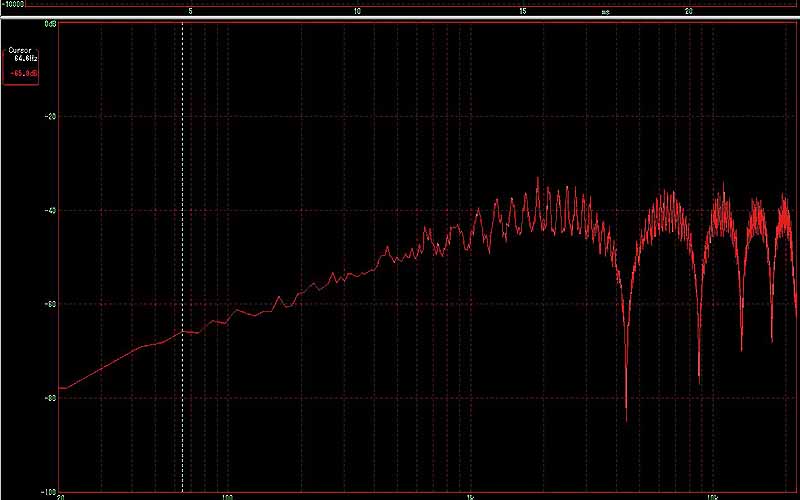
Task: Click the -80 dB axis label
Action: [x=50, y=397]
